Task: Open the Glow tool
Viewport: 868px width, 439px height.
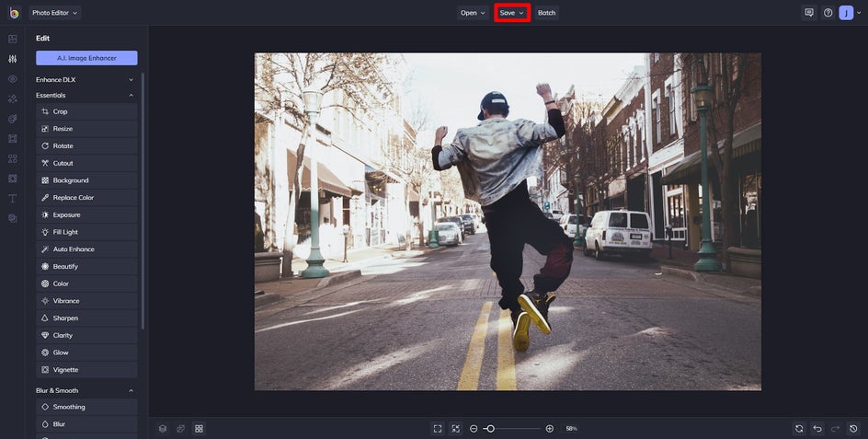Action: (x=87, y=352)
